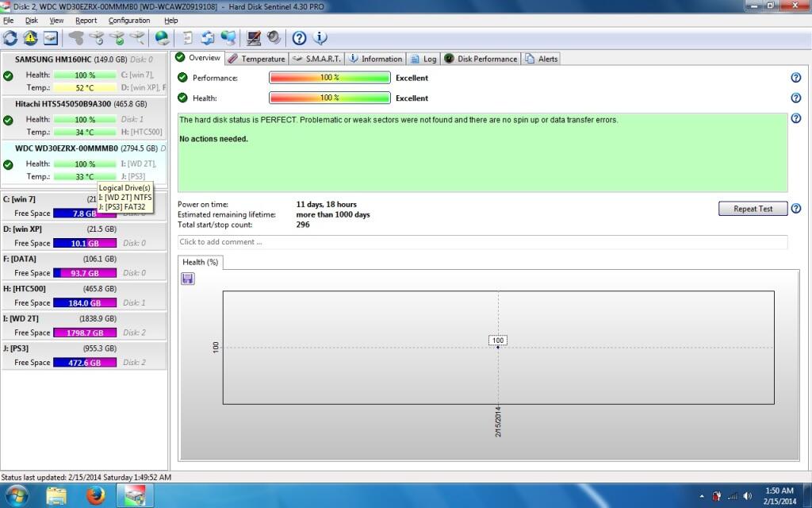Image resolution: width=812 pixels, height=508 pixels.
Task: Click D: [win XP] 10.1 GB free bar
Action: point(85,243)
